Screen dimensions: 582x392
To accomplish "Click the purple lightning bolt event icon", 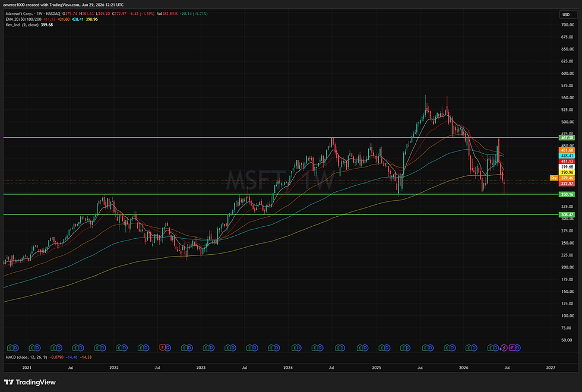I will pos(504,348).
